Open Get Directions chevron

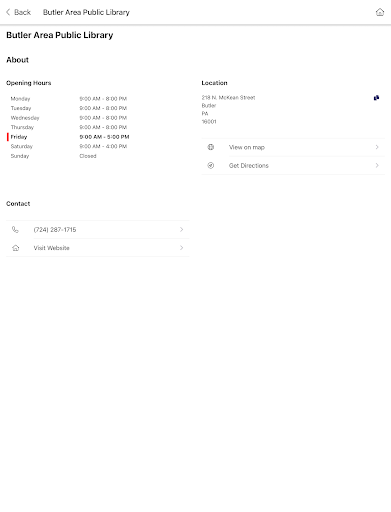[x=377, y=165]
